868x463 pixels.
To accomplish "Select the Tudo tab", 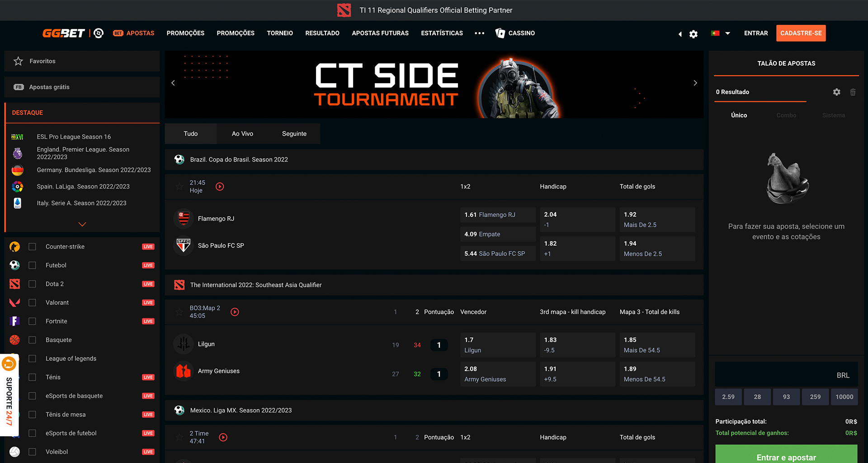I will pyautogui.click(x=191, y=134).
